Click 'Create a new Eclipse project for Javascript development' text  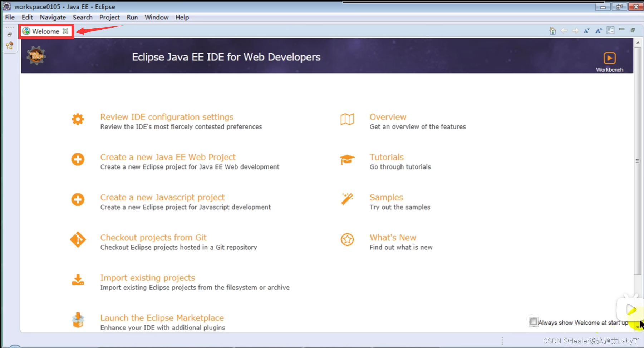[186, 207]
